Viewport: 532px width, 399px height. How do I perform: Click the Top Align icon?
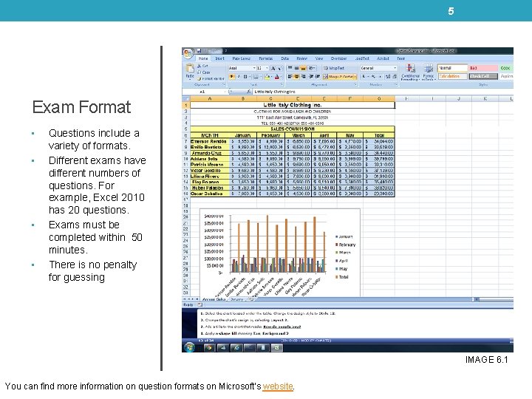tap(290, 68)
